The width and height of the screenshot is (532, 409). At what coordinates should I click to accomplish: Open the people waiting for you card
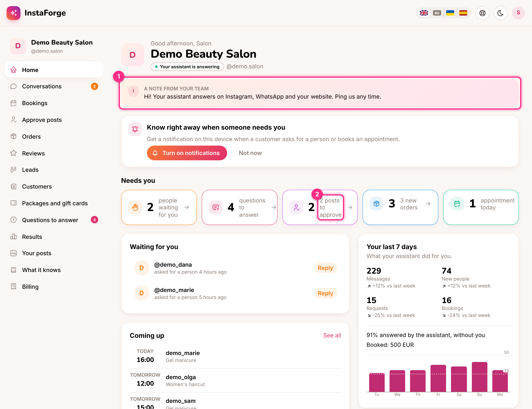pyautogui.click(x=159, y=207)
